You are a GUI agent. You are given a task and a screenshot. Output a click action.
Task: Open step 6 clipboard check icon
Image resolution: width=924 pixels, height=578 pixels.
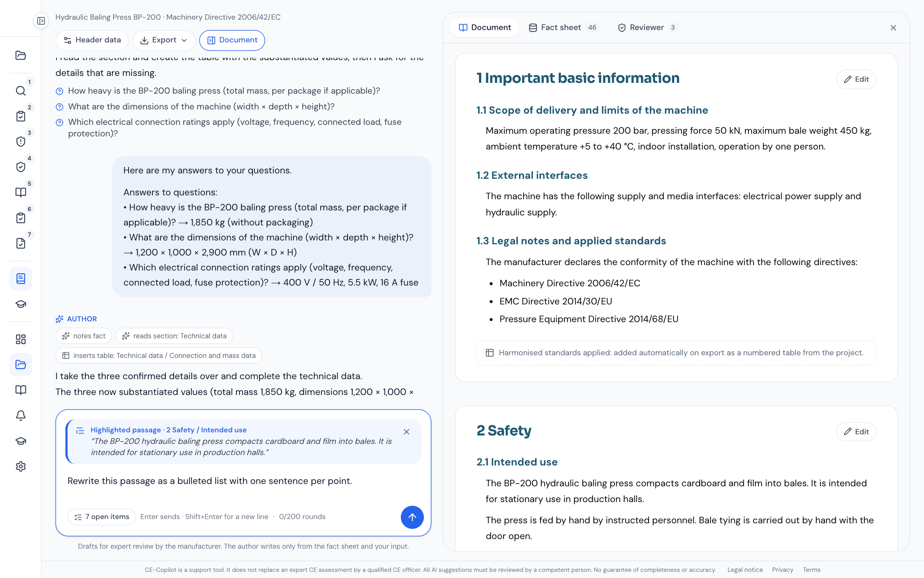(x=21, y=218)
